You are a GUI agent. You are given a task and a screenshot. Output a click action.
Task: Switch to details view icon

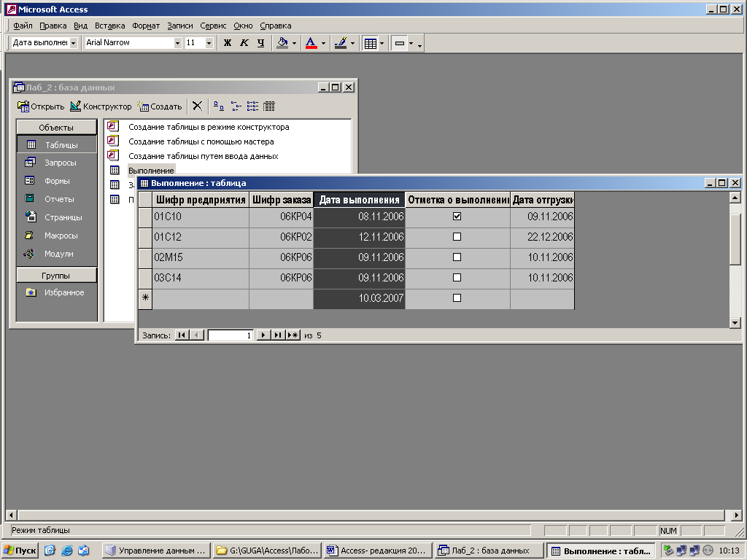(269, 106)
